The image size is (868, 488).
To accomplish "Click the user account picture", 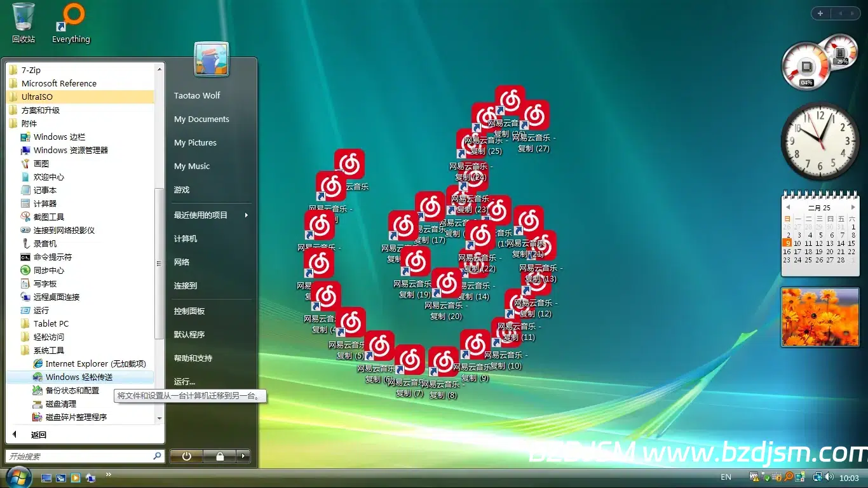I will (212, 59).
